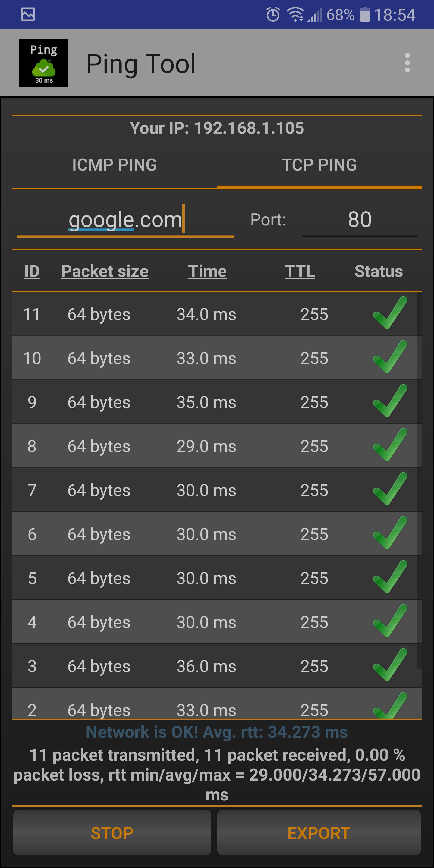Tap the alarm clock status icon
The width and height of the screenshot is (434, 868).
(272, 14)
